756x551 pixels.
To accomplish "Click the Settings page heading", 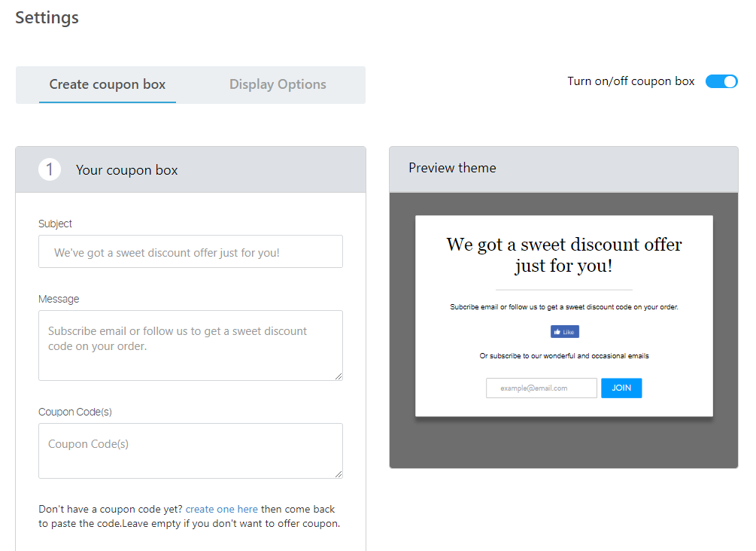I will pos(47,17).
